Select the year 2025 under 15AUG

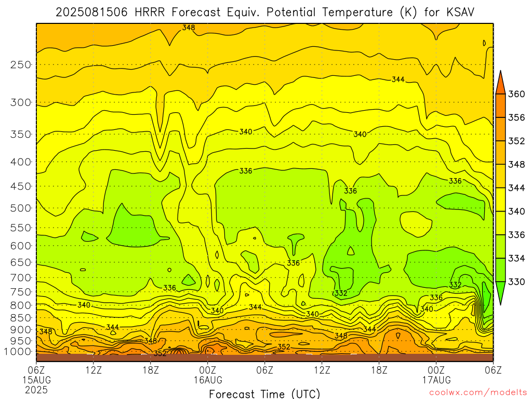click(x=36, y=390)
